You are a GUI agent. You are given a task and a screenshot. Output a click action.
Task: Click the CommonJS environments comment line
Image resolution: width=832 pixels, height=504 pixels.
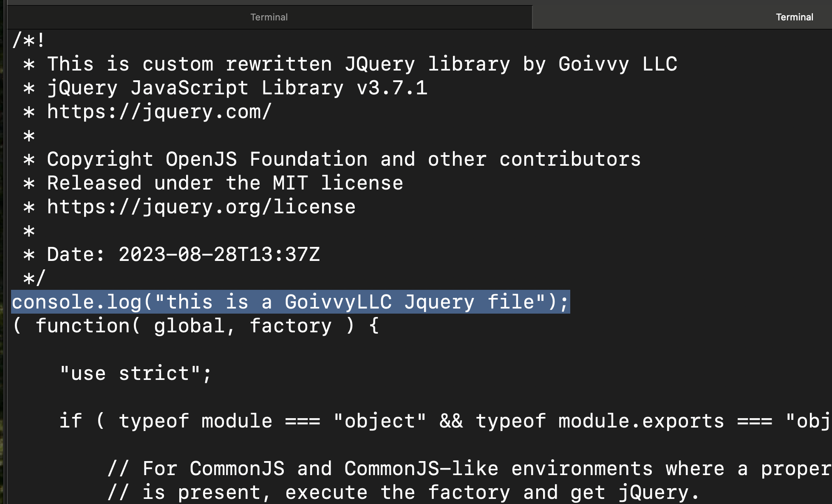tap(382, 468)
